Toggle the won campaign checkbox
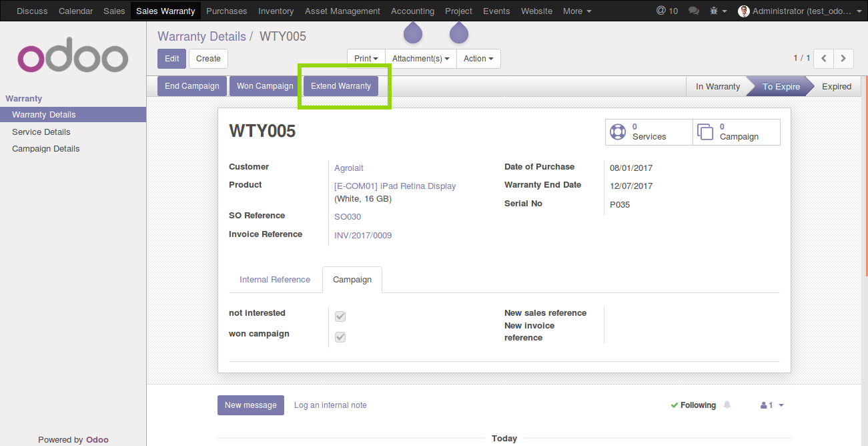 [340, 337]
